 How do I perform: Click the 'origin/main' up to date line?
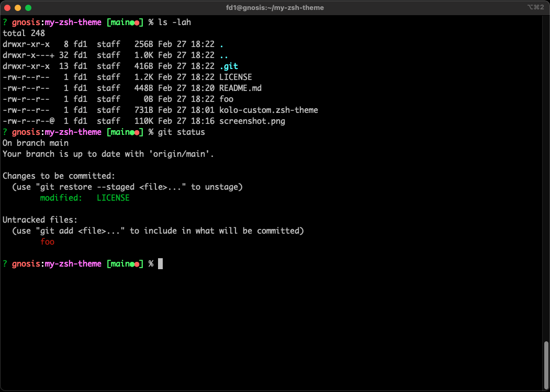(108, 154)
